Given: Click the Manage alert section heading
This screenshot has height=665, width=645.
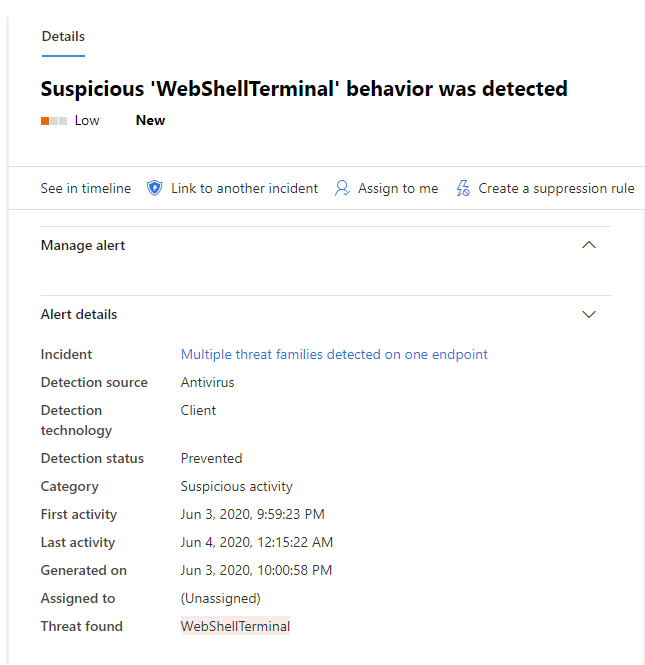Looking at the screenshot, I should (83, 245).
